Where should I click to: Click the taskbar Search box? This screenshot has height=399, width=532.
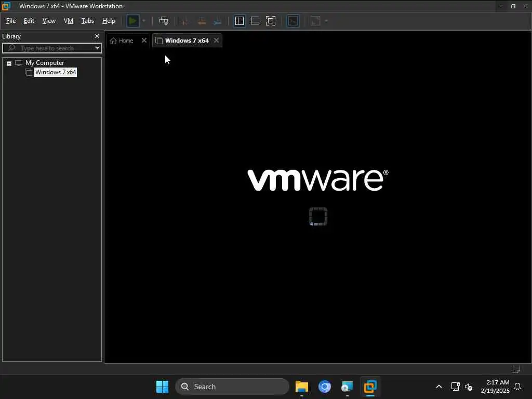(232, 387)
